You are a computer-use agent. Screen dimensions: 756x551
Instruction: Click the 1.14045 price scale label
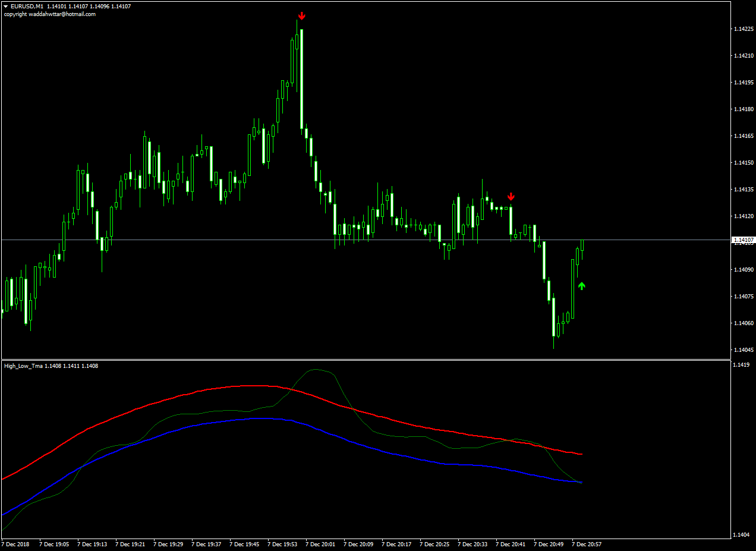coord(744,350)
